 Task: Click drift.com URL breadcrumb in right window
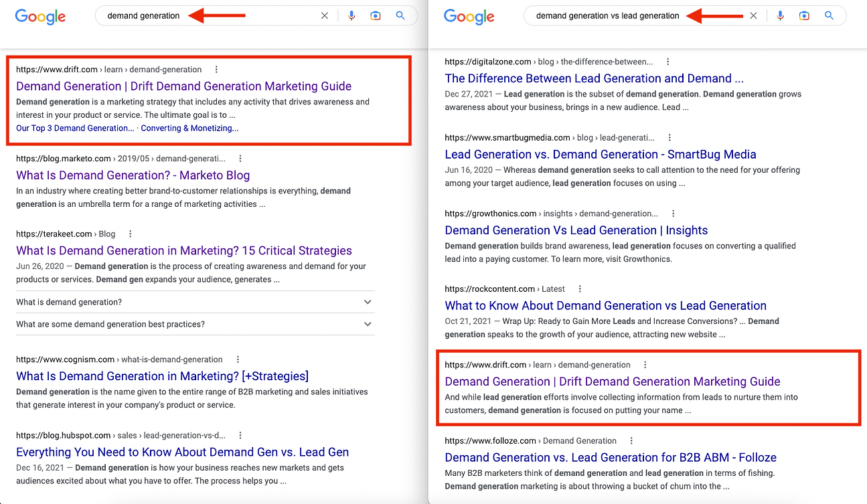pyautogui.click(x=538, y=365)
